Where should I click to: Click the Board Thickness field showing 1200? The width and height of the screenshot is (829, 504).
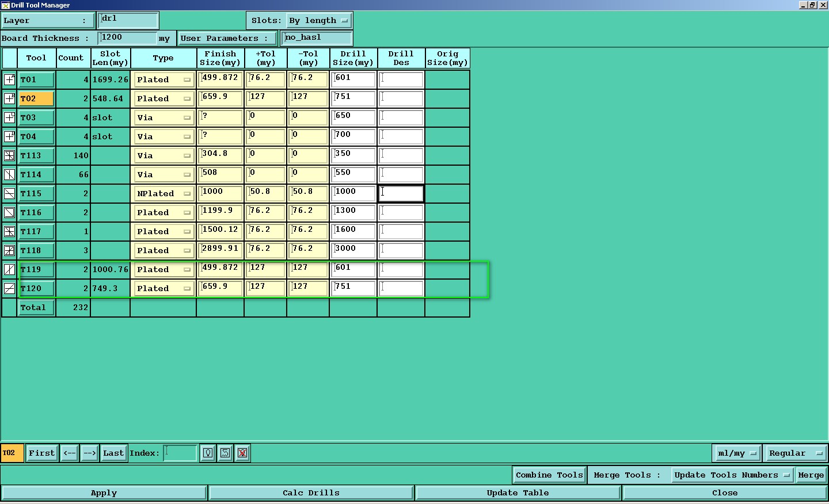[x=127, y=38]
